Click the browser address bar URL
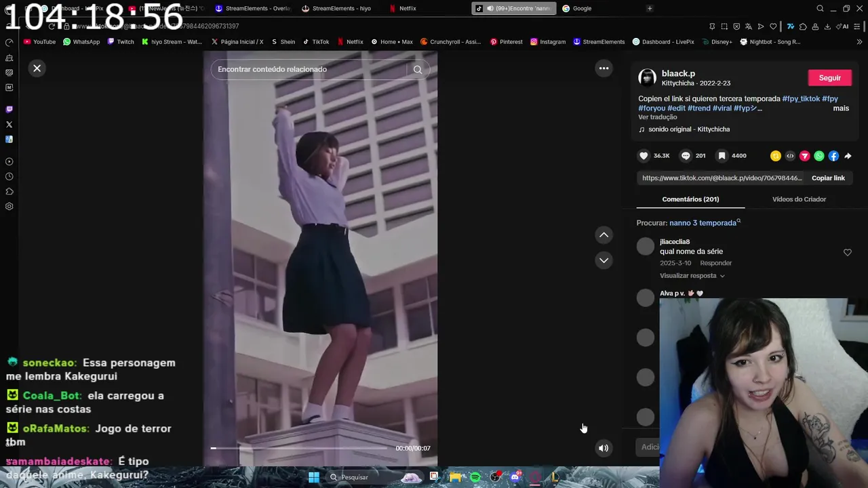This screenshot has width=868, height=488. 155,26
